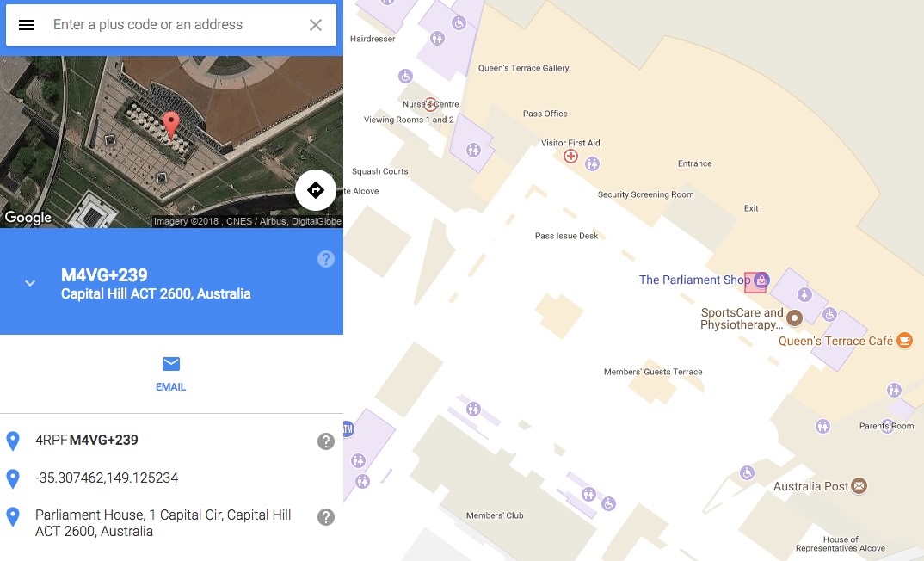Select the coordinates -35.307462,149.125234 row
924x561 pixels.
pyautogui.click(x=171, y=478)
